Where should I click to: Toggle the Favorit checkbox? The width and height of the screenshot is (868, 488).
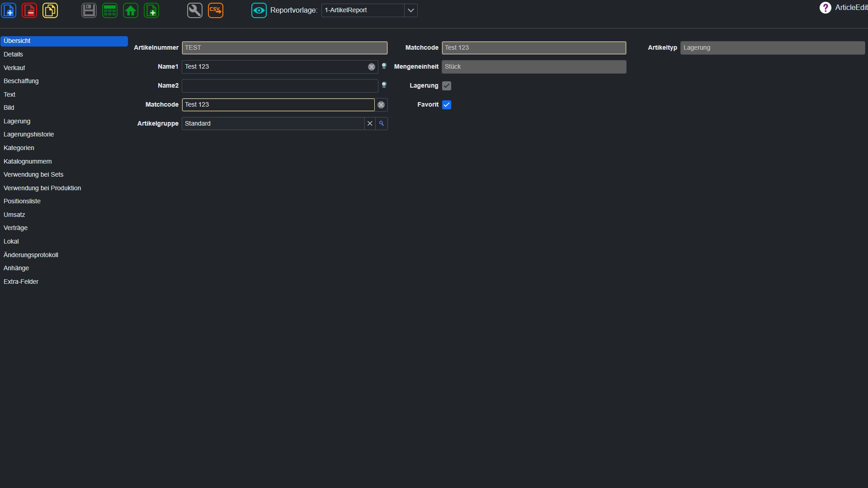447,105
